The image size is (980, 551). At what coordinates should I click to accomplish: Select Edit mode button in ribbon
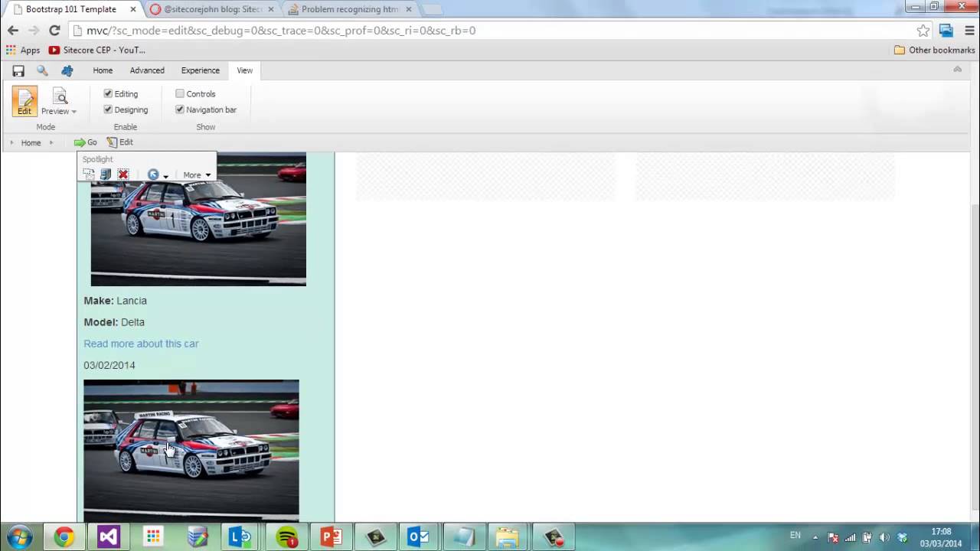[x=24, y=101]
